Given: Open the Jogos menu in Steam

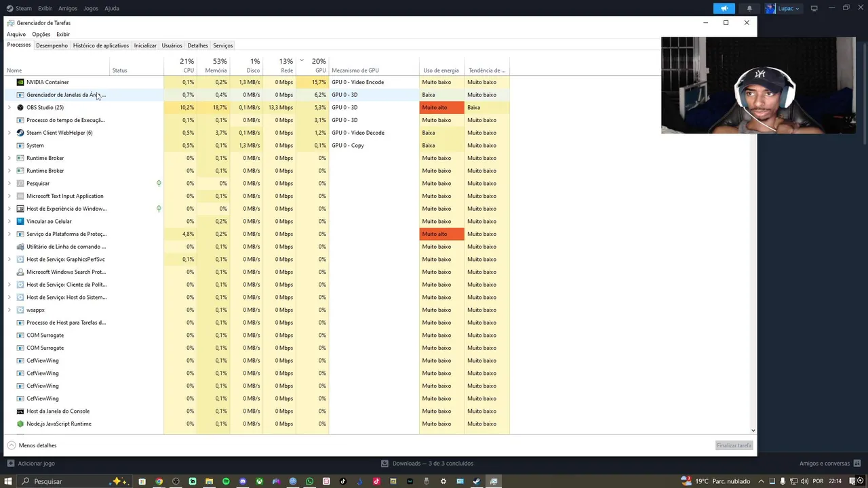Looking at the screenshot, I should tap(91, 8).
